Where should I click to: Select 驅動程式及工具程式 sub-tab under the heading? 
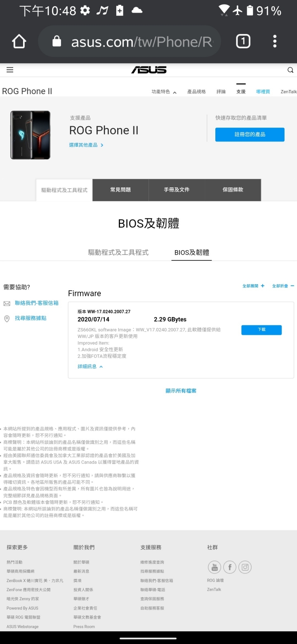point(118,252)
